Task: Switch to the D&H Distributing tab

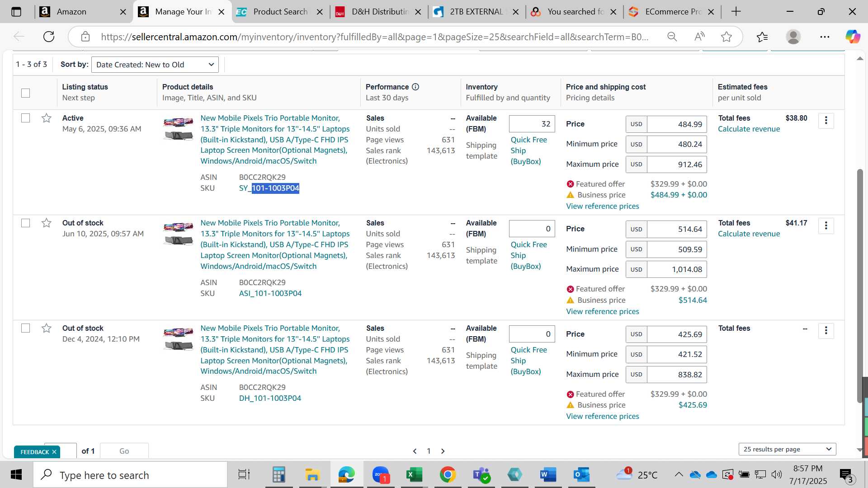Action: 380,12
